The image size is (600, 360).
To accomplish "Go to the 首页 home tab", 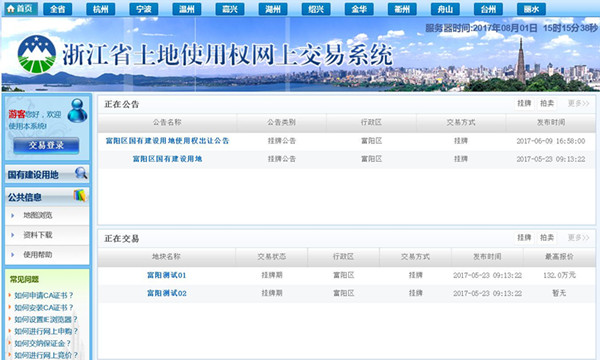I will [20, 9].
